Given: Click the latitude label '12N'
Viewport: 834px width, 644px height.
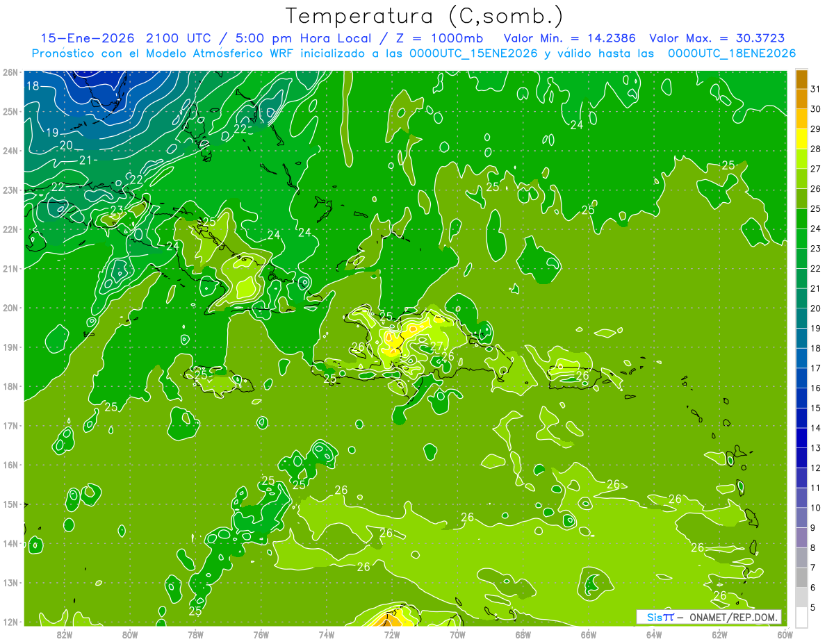Looking at the screenshot, I should (10, 622).
